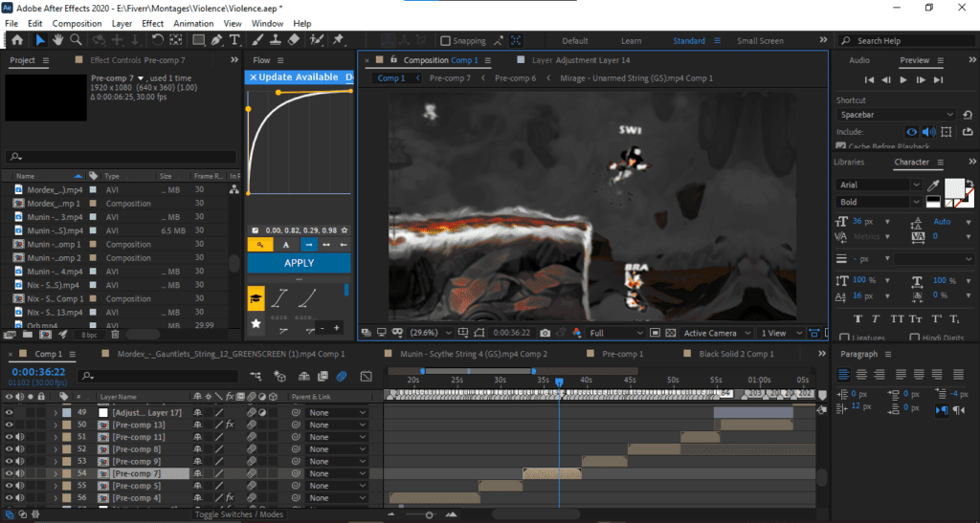The width and height of the screenshot is (980, 523).
Task: Select the Puppet Pin tool
Action: (x=338, y=40)
